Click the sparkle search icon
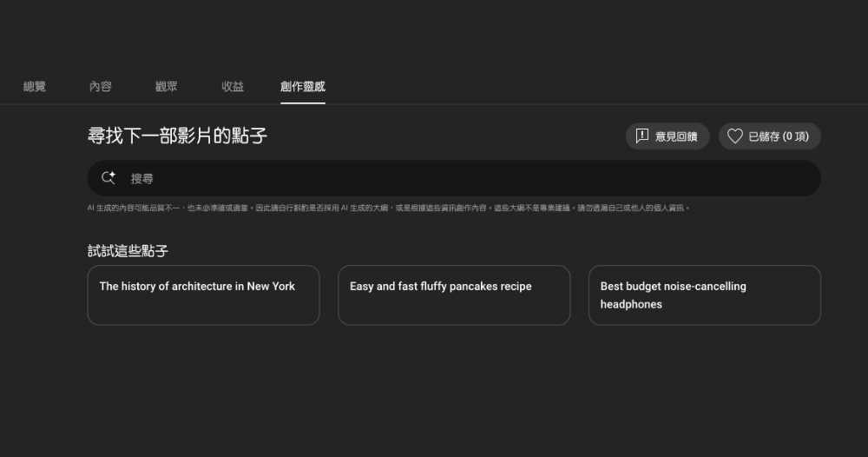Image resolution: width=868 pixels, height=457 pixels. (x=108, y=178)
